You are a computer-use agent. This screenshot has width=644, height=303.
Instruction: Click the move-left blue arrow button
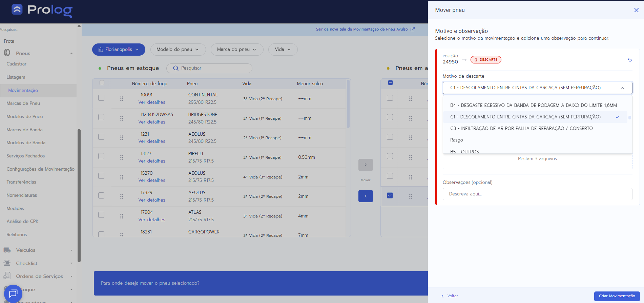pos(366,196)
